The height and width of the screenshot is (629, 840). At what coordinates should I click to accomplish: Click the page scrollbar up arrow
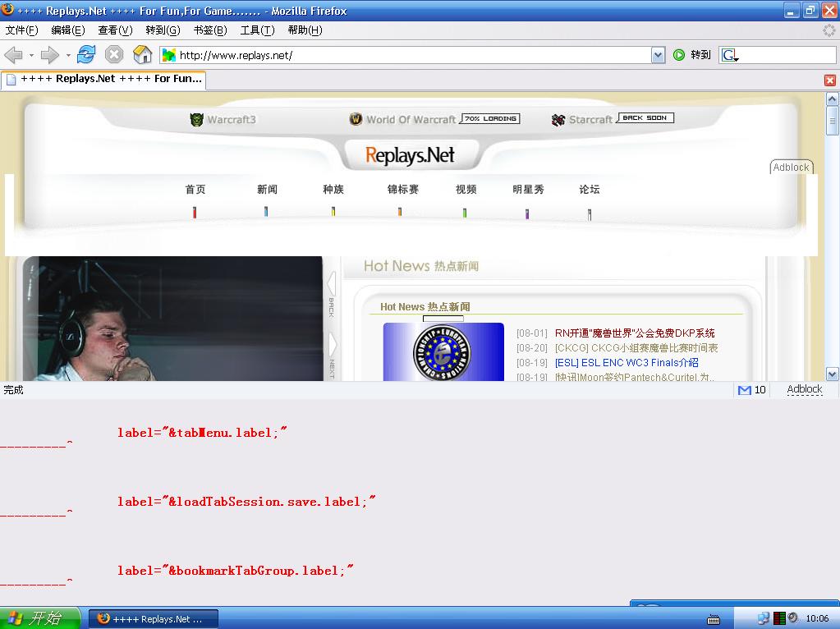(x=832, y=99)
